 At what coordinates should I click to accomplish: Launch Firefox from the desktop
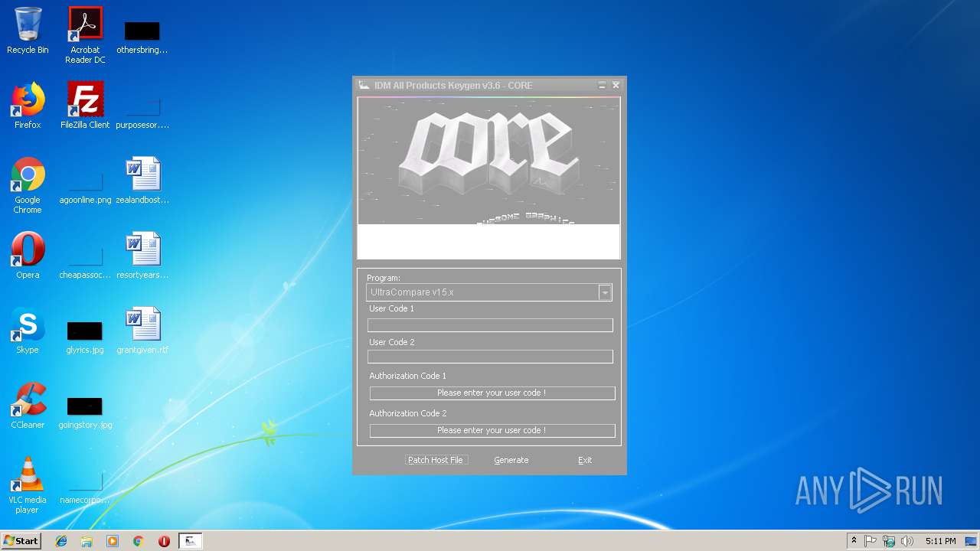[x=28, y=106]
